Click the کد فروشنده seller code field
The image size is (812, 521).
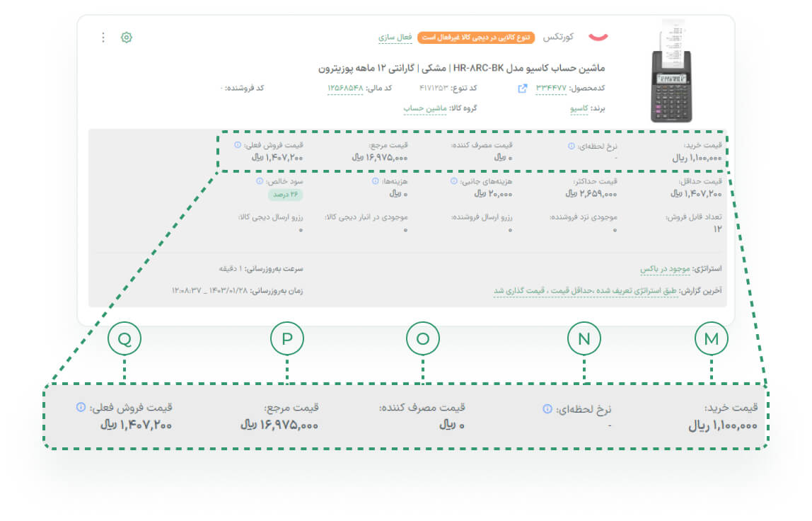[x=243, y=88]
